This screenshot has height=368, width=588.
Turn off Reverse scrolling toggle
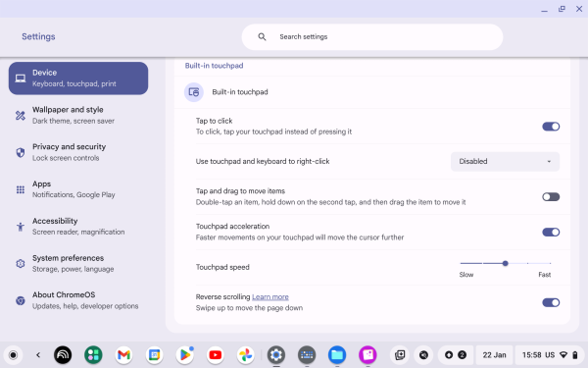click(x=551, y=302)
